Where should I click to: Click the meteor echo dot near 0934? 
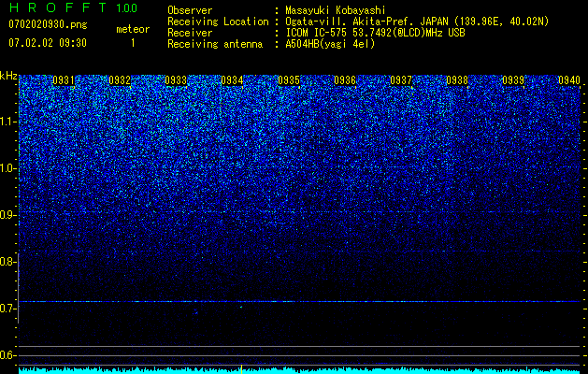[241, 308]
